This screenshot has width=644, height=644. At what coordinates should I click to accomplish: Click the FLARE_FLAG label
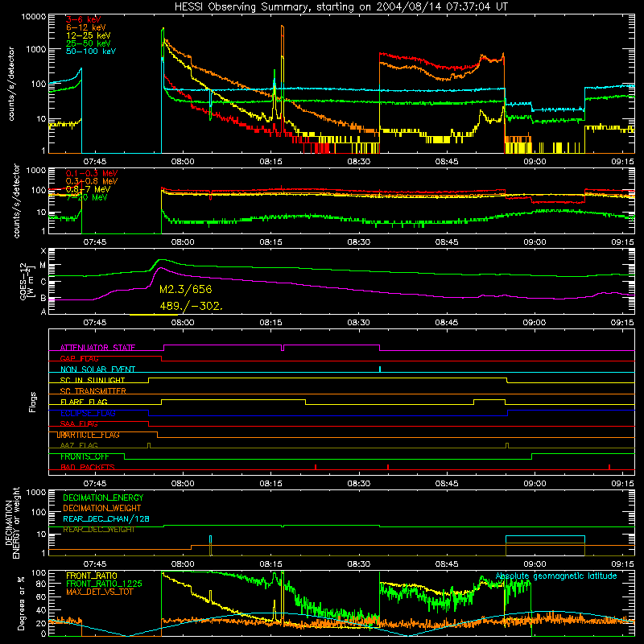(x=84, y=402)
